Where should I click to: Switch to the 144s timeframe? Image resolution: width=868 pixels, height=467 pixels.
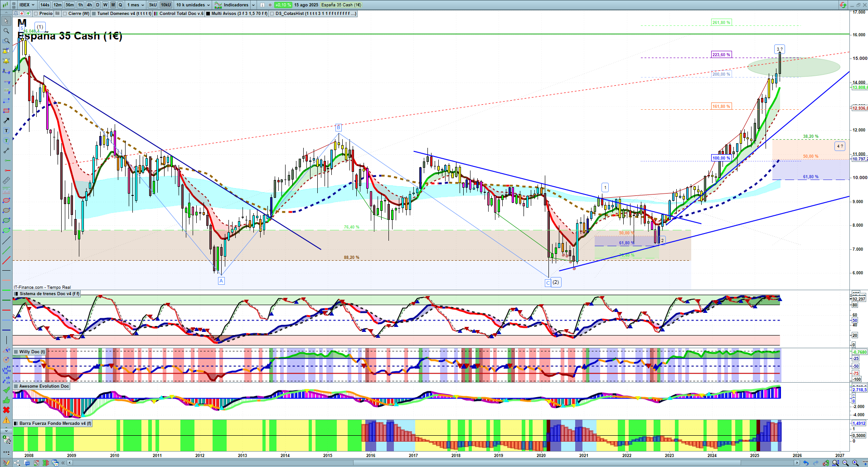click(45, 5)
